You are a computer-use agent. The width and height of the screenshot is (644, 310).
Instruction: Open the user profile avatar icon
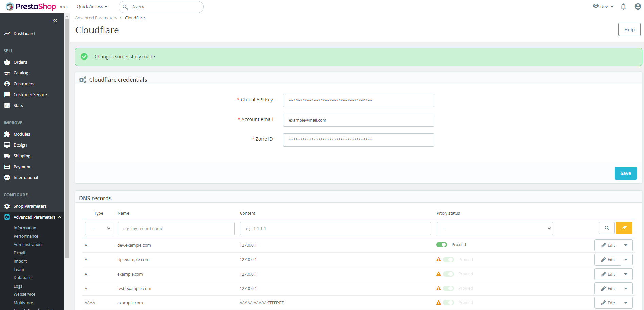tap(638, 6)
